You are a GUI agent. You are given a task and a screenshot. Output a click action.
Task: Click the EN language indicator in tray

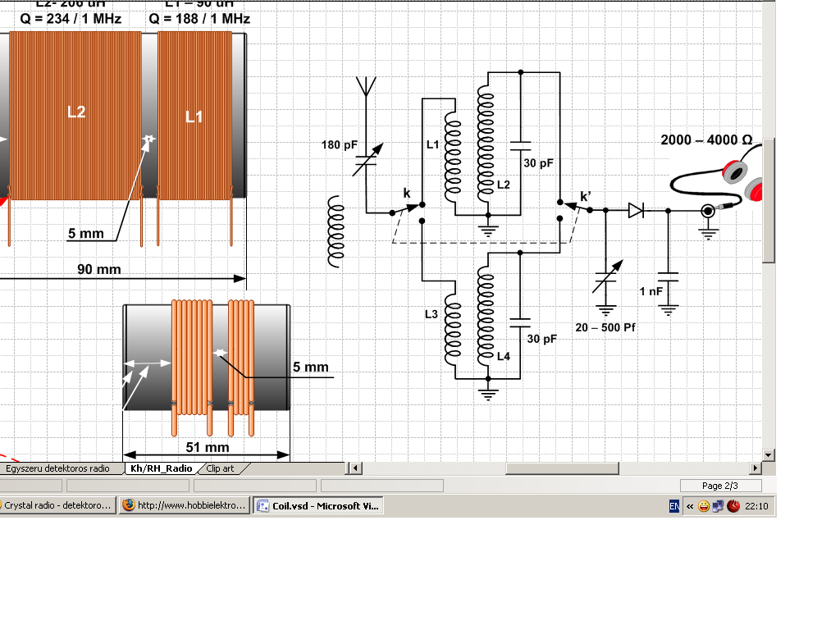[674, 506]
